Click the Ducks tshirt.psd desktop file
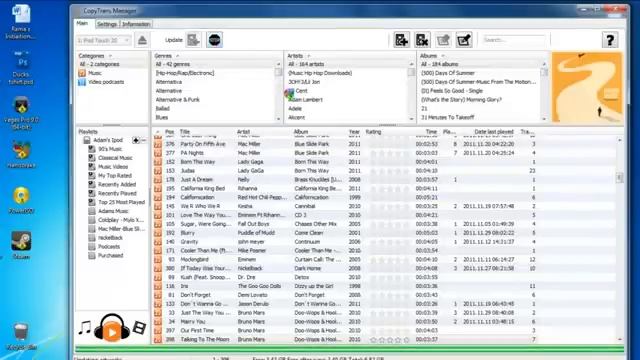This screenshot has height=360, width=640. pyautogui.click(x=20, y=67)
